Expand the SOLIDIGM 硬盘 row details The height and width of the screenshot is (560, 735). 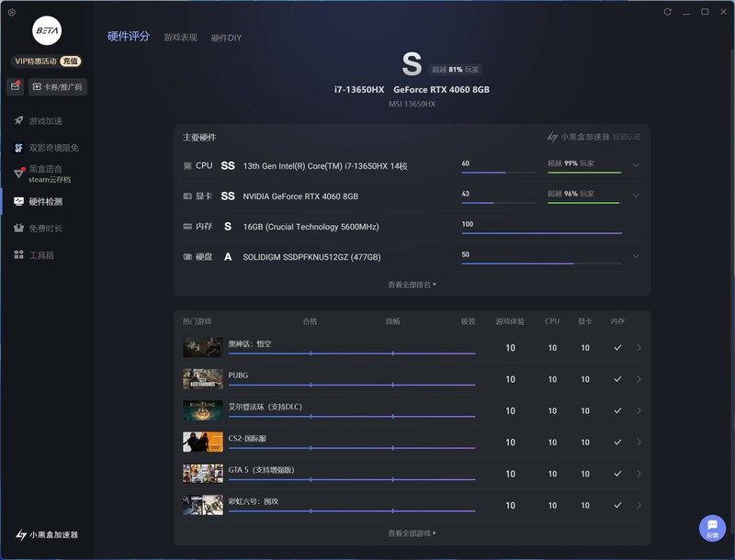(x=636, y=256)
